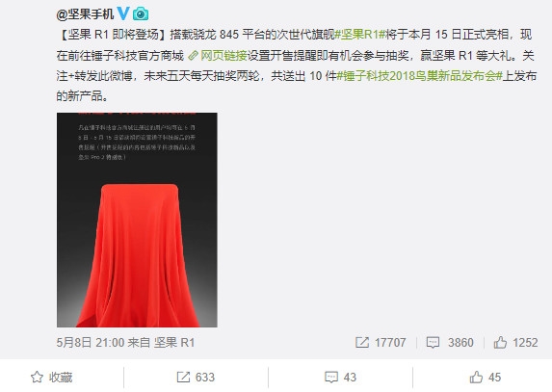Viewport: 552px width, 392px height.
Task: Like the original post with 1252 likes
Action: pos(515,342)
